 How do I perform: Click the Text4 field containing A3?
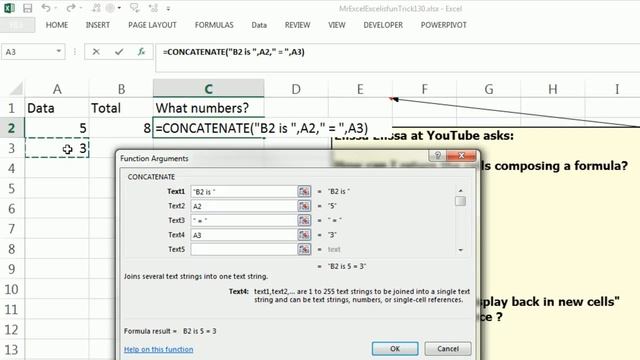[x=244, y=235]
